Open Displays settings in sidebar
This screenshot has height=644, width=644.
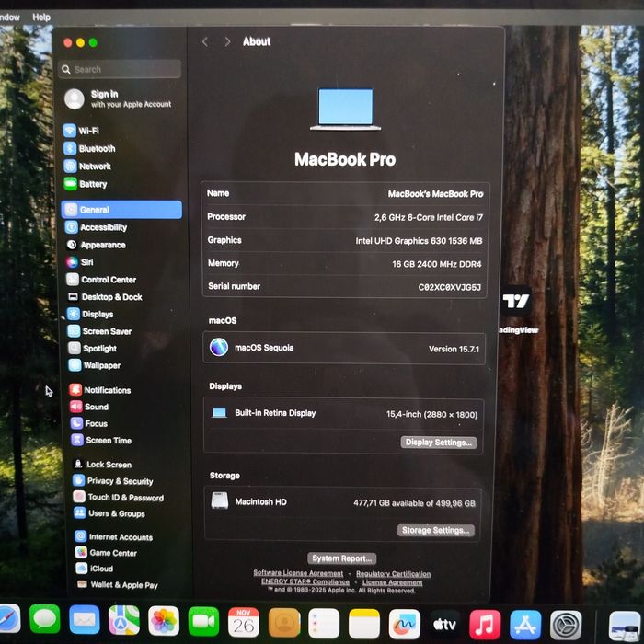(x=90, y=314)
